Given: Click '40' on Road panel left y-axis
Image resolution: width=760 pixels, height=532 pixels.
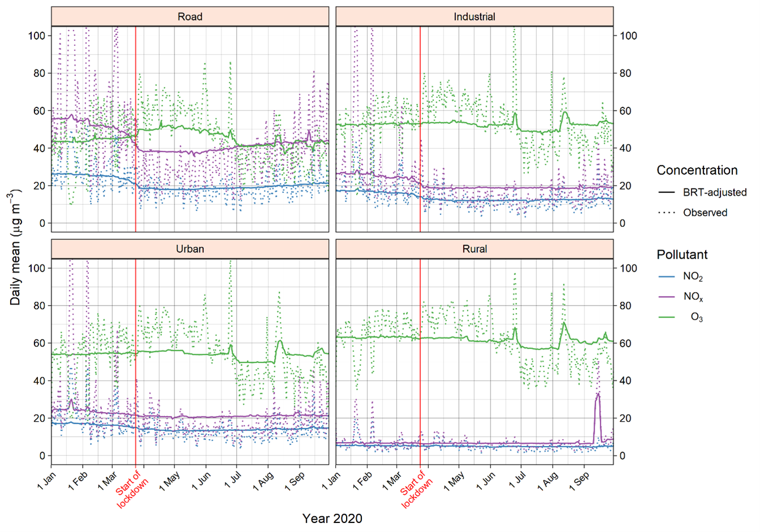Looking at the screenshot, I should pyautogui.click(x=39, y=148).
